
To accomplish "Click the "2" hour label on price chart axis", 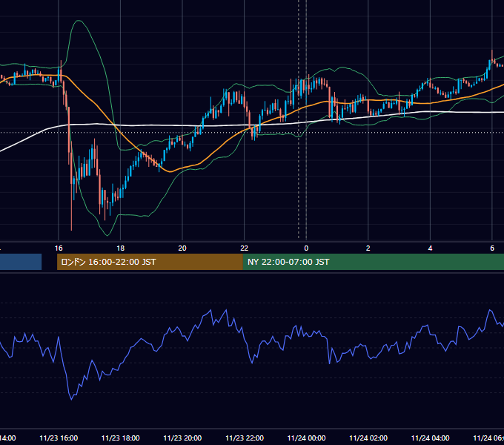I will (368, 248).
